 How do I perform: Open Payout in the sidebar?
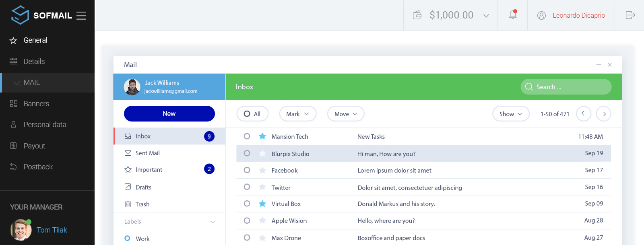(x=34, y=146)
